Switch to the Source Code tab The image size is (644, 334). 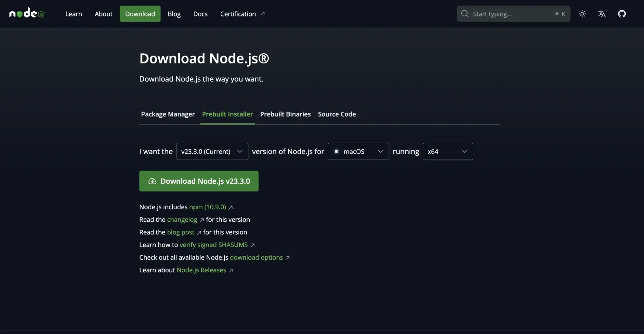click(337, 114)
